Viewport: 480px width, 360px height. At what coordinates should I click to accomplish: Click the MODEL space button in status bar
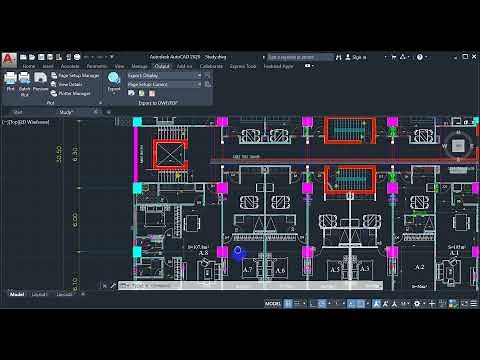(x=273, y=304)
